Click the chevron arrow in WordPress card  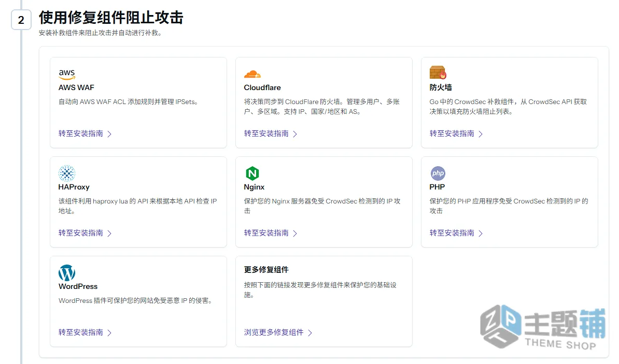point(109,333)
